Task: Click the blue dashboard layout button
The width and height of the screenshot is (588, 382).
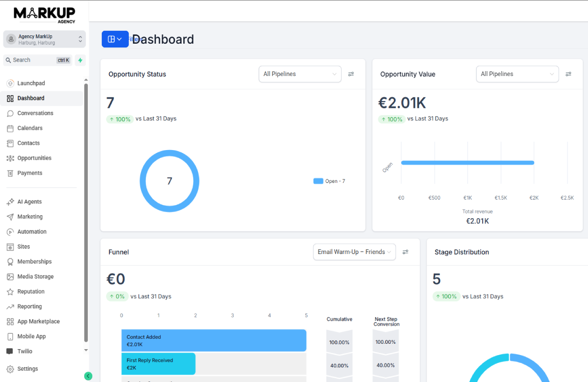Action: [115, 39]
